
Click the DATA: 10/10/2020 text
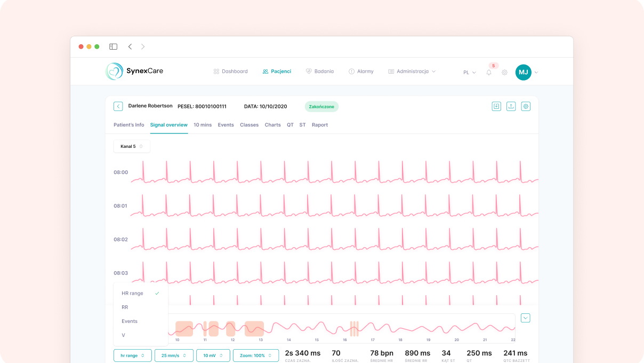coord(265,107)
